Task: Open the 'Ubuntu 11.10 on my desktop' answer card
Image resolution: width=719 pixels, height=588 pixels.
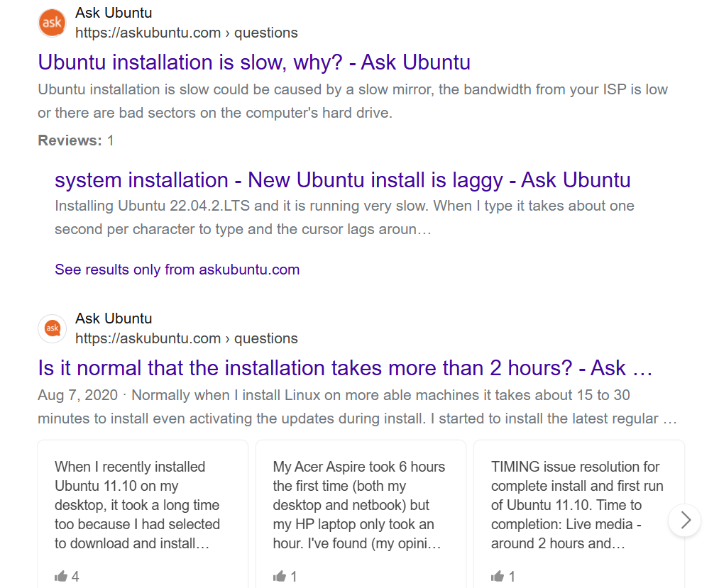Action: (143, 514)
